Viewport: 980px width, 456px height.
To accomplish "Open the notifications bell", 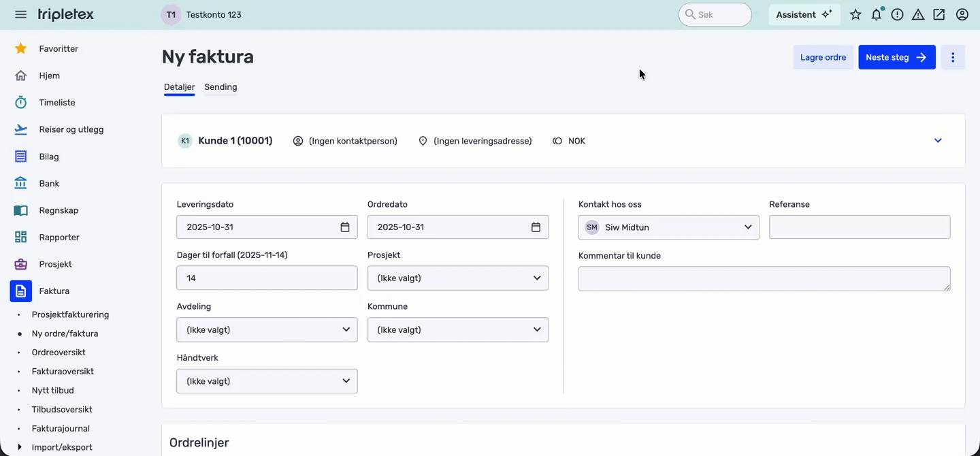I will [877, 14].
